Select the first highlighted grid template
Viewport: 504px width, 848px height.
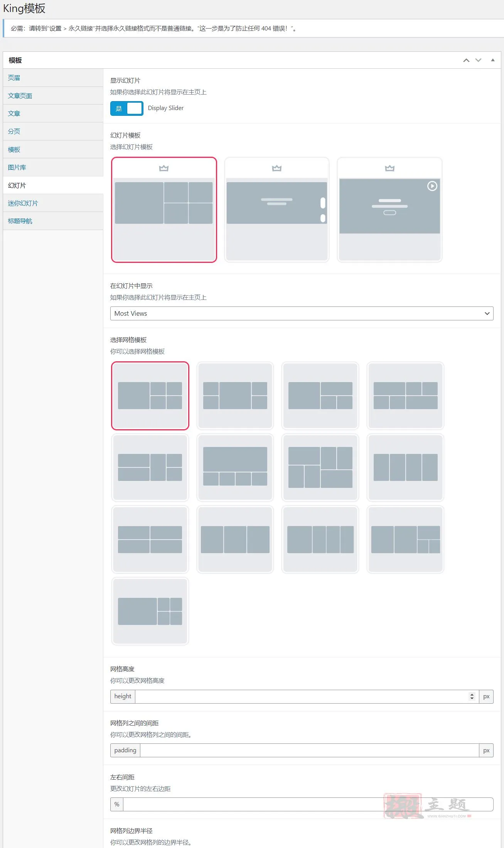(150, 396)
